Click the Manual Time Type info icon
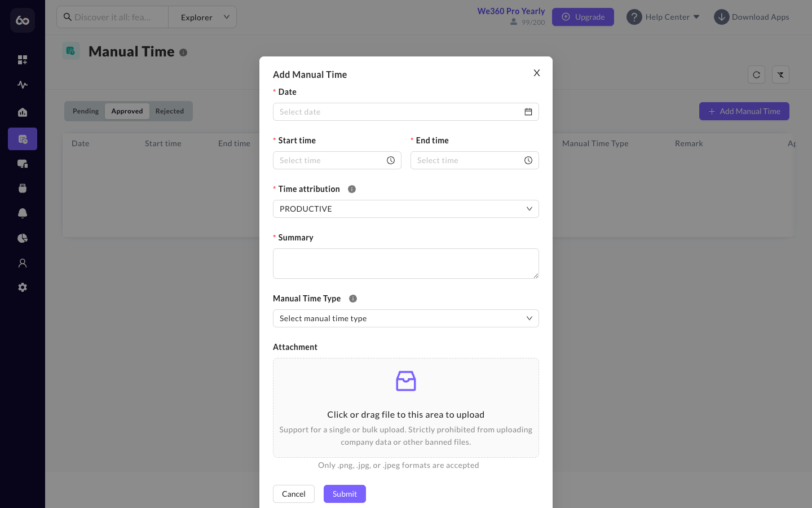 pyautogui.click(x=353, y=299)
